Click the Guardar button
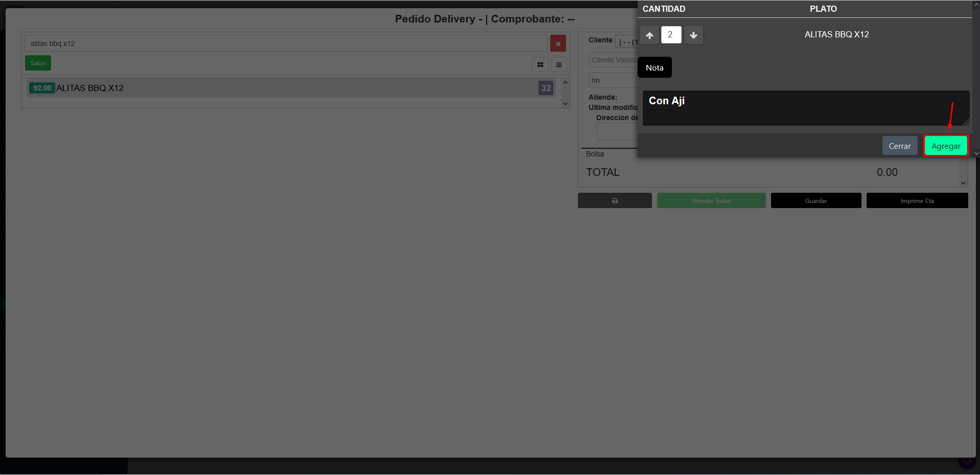 pos(816,200)
